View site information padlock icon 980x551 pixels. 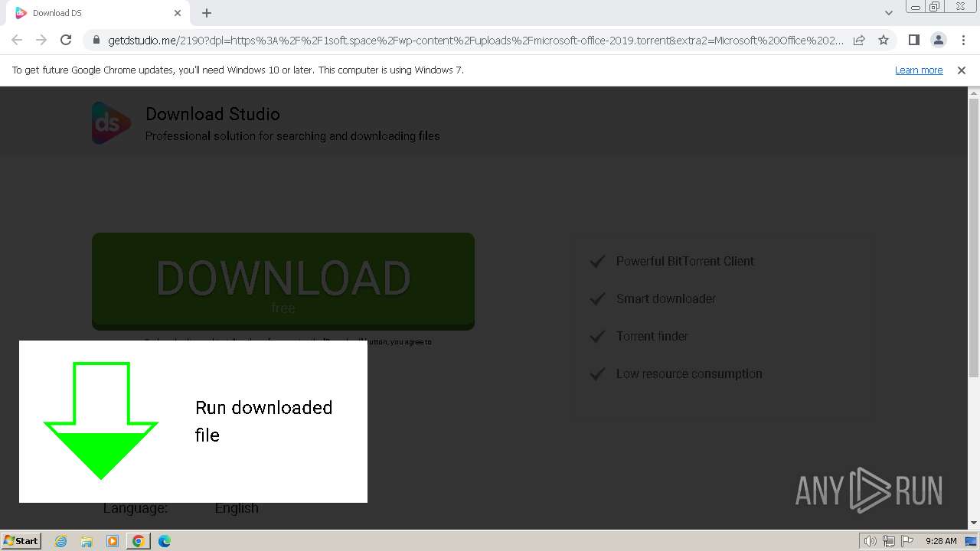(x=96, y=40)
